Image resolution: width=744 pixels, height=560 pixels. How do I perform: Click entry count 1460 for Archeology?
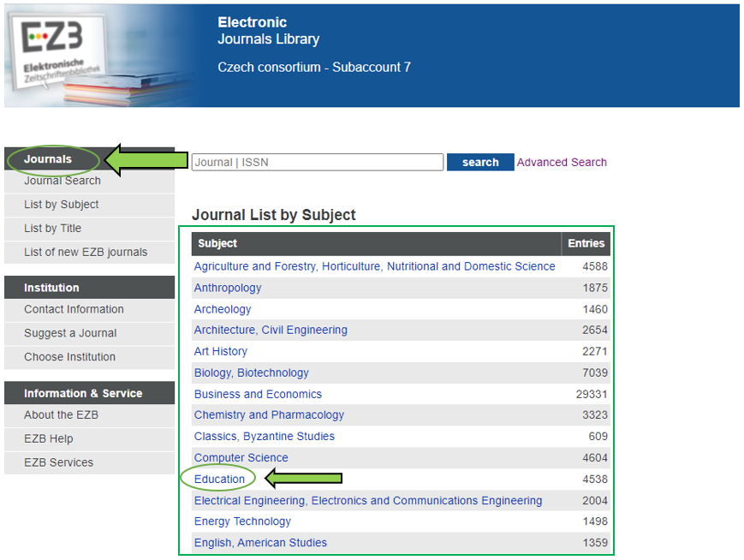tap(595, 309)
